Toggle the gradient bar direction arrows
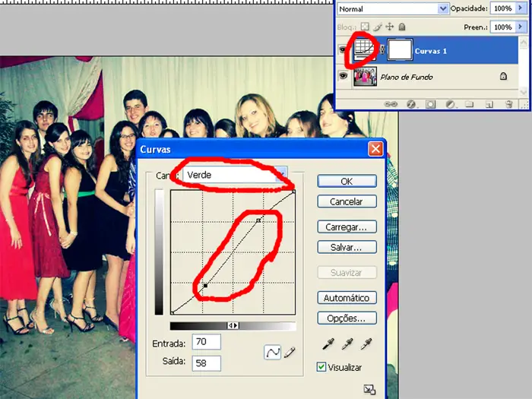Image resolution: width=532 pixels, height=399 pixels. point(233,325)
